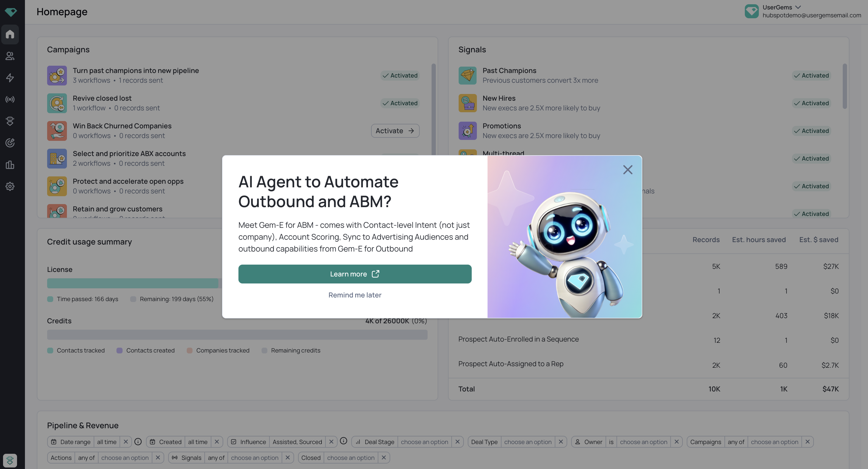The height and width of the screenshot is (469, 868).
Task: Choose an option for Deal Type
Action: (x=528, y=442)
